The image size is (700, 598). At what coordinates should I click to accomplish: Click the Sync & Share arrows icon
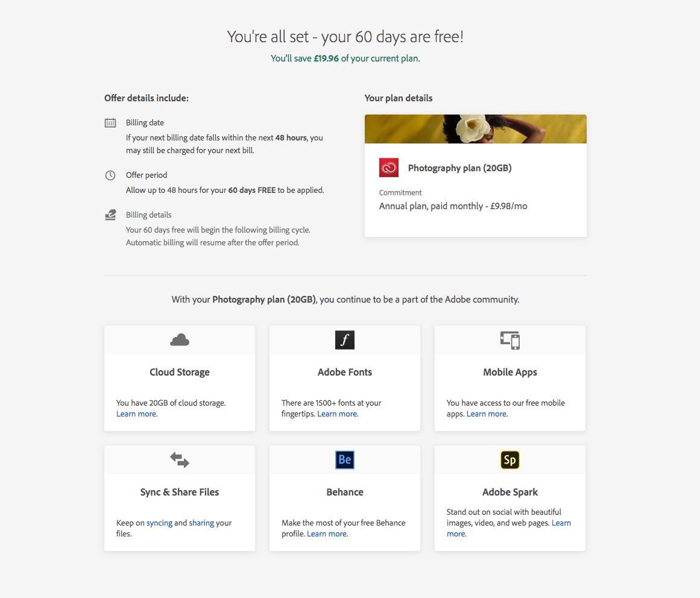click(180, 460)
